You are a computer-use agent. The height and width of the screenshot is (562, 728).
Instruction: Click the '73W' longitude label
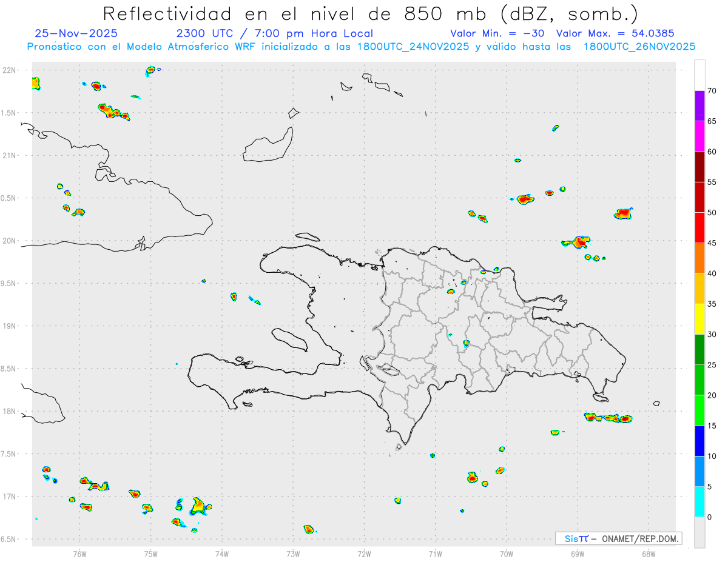(x=293, y=554)
